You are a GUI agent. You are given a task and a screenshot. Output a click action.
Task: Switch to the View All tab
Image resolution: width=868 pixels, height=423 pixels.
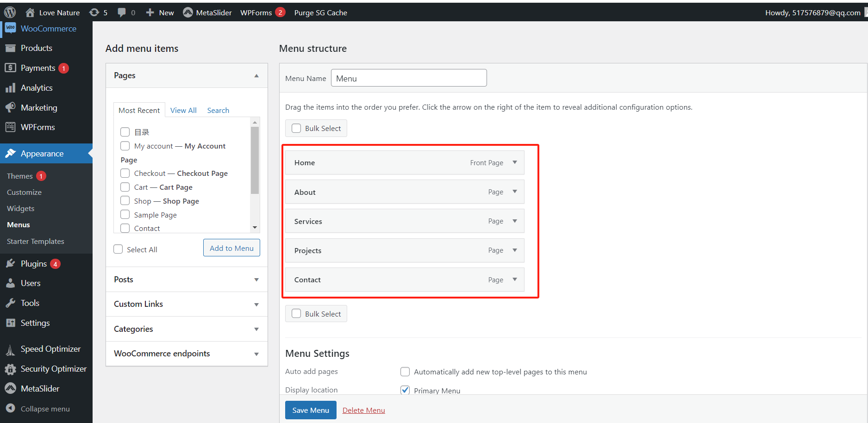(183, 110)
